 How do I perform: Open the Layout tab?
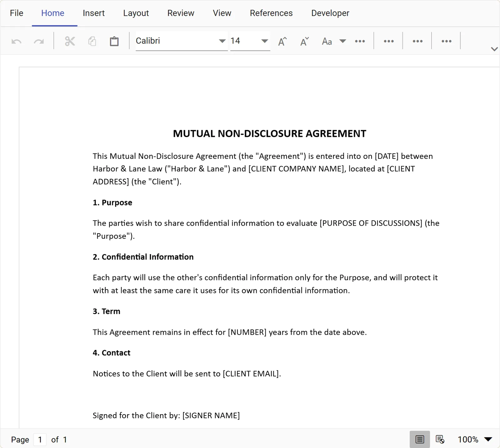(136, 13)
